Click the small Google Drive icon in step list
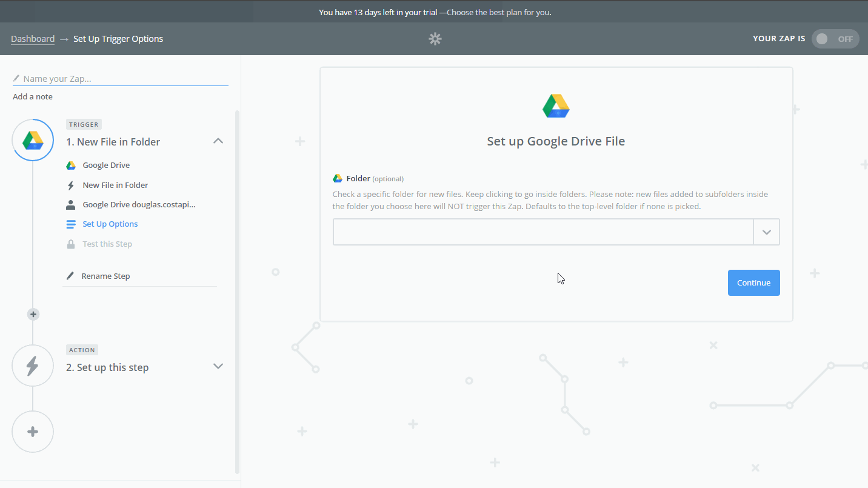Screen dimensions: 868x488 click(71, 165)
